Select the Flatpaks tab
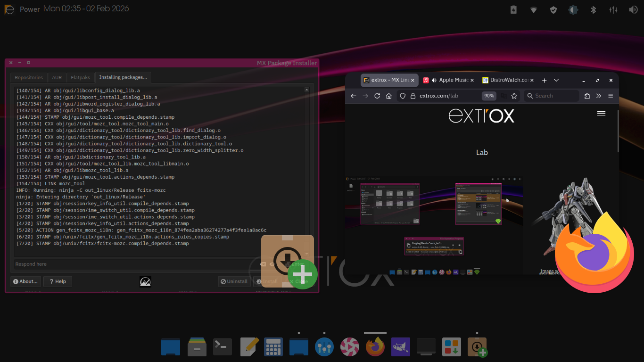The height and width of the screenshot is (362, 644). coord(80,77)
